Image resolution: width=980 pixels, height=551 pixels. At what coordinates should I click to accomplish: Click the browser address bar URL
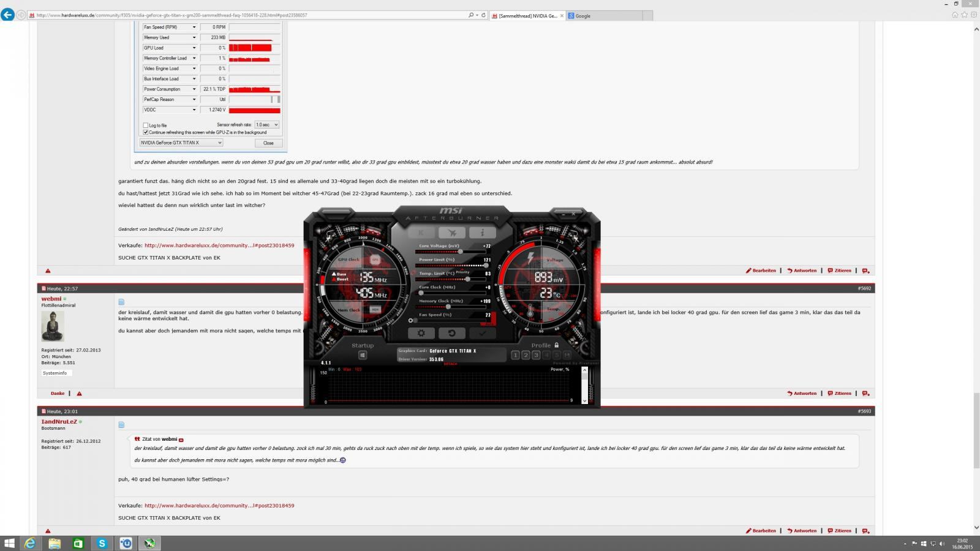[171, 15]
